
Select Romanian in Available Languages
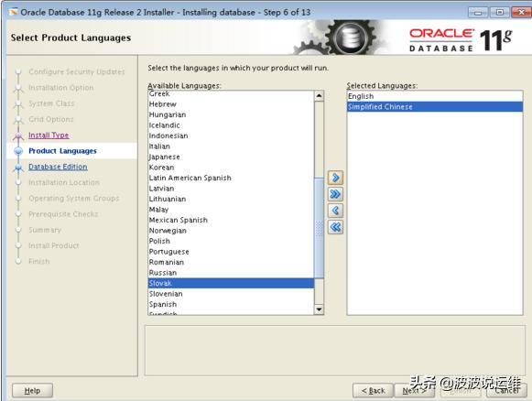tap(231, 262)
